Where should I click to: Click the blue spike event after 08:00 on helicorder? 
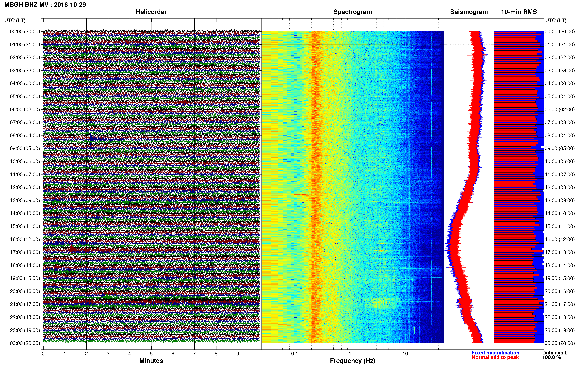coord(91,139)
